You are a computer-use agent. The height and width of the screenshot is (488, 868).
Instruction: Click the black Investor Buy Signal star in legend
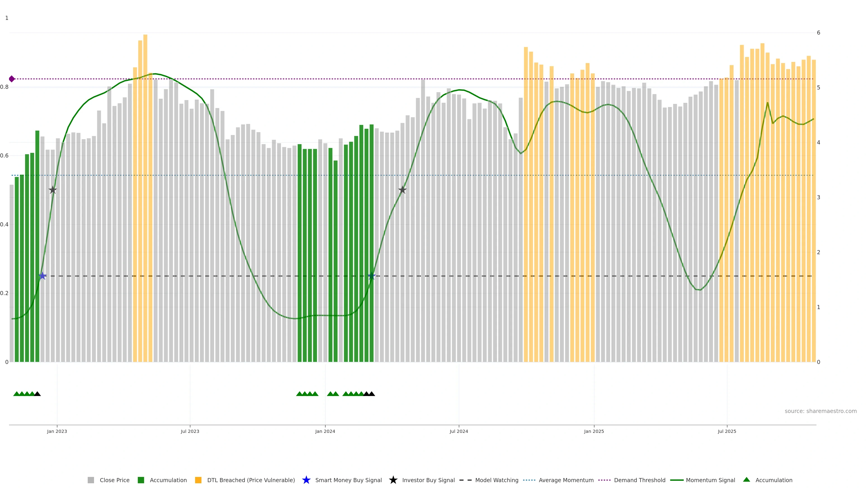point(393,480)
